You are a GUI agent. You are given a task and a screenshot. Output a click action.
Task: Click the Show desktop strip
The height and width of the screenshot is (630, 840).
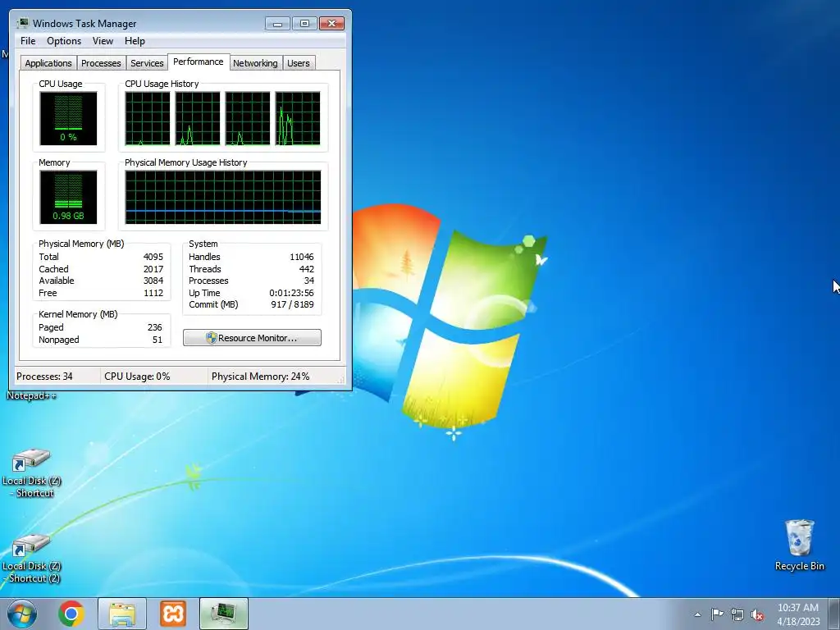(x=834, y=614)
